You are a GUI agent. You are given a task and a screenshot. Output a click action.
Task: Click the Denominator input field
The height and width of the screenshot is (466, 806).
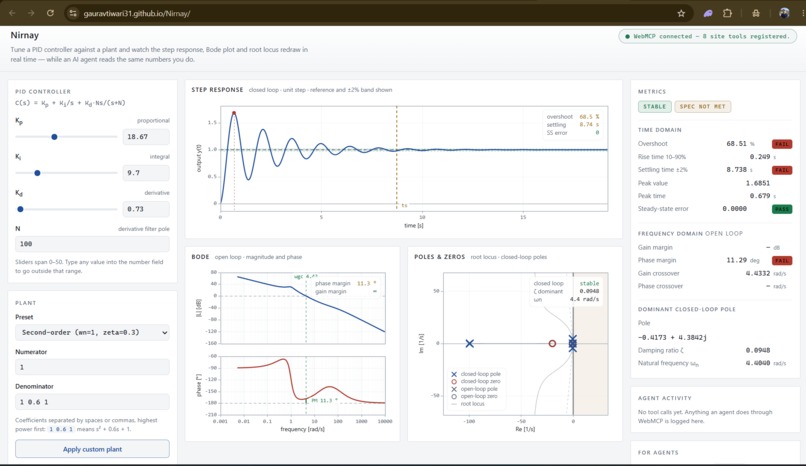pos(92,402)
